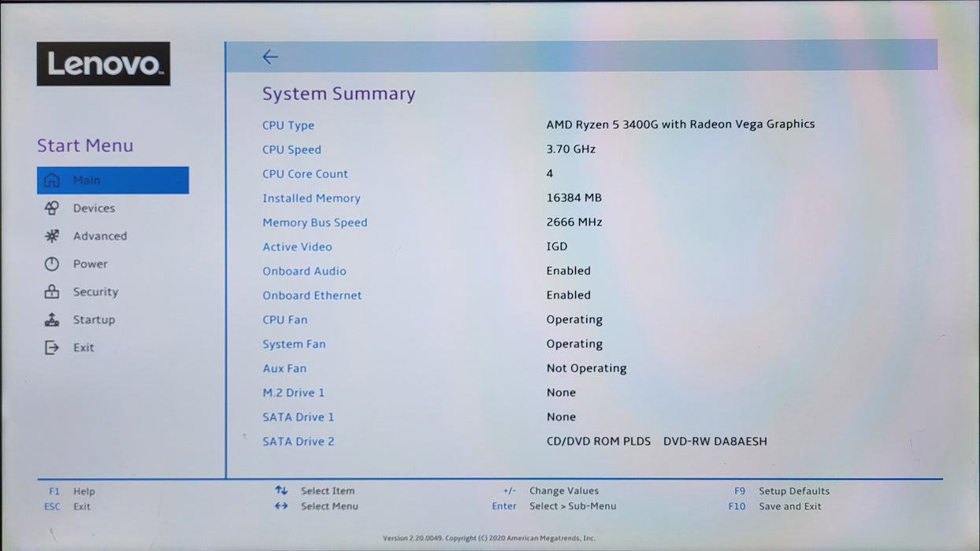Click the left-right arrows Select Menu icon
This screenshot has width=980, height=551.
pos(281,506)
